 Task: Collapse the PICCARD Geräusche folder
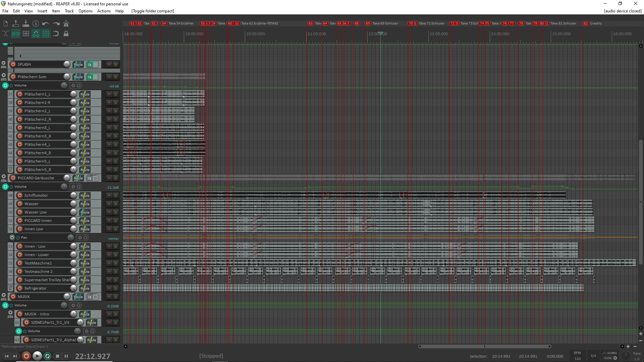pyautogui.click(x=4, y=176)
